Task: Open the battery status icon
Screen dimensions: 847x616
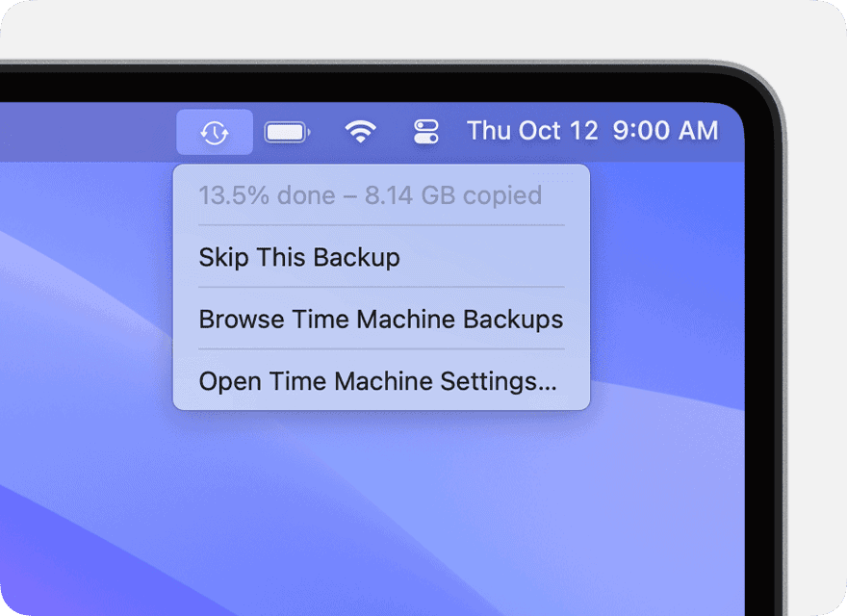Action: point(288,133)
